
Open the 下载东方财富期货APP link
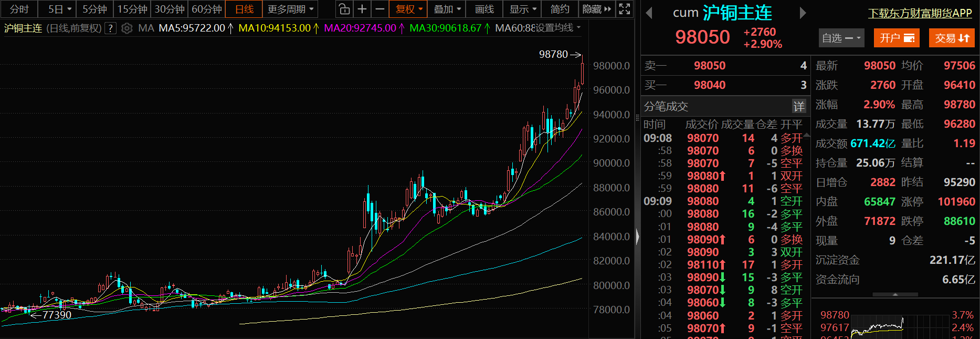click(x=920, y=13)
